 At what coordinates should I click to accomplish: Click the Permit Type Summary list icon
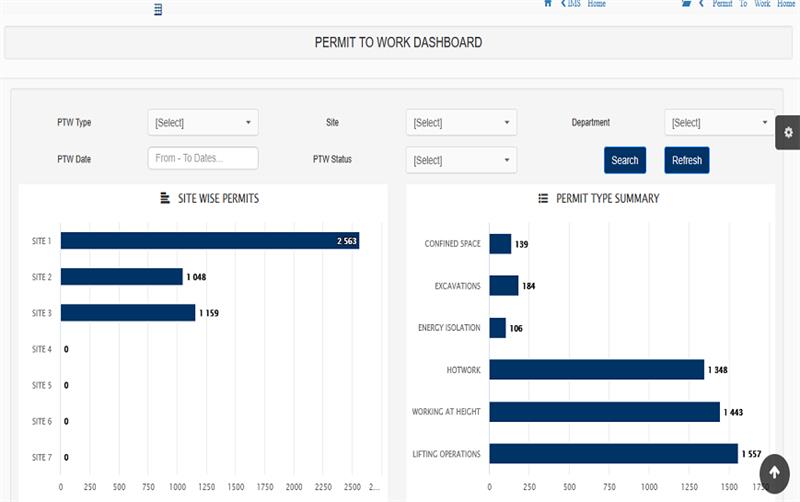coord(543,198)
